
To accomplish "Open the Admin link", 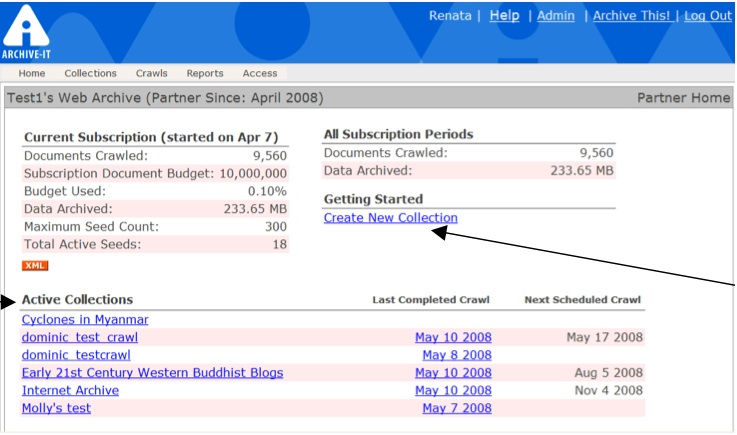I will [x=556, y=16].
